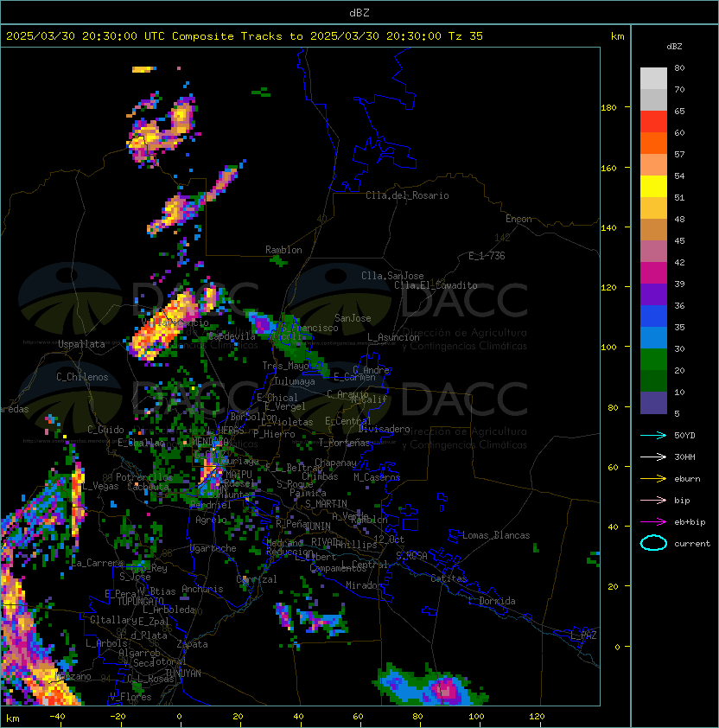Click the 'Zapata' map label

point(192,644)
